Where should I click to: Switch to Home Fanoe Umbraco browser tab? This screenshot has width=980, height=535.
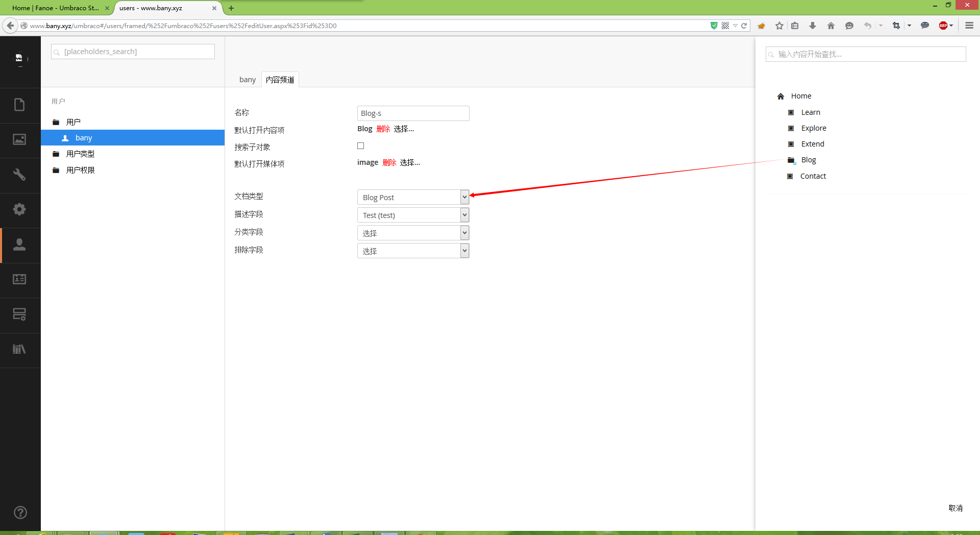(55, 8)
